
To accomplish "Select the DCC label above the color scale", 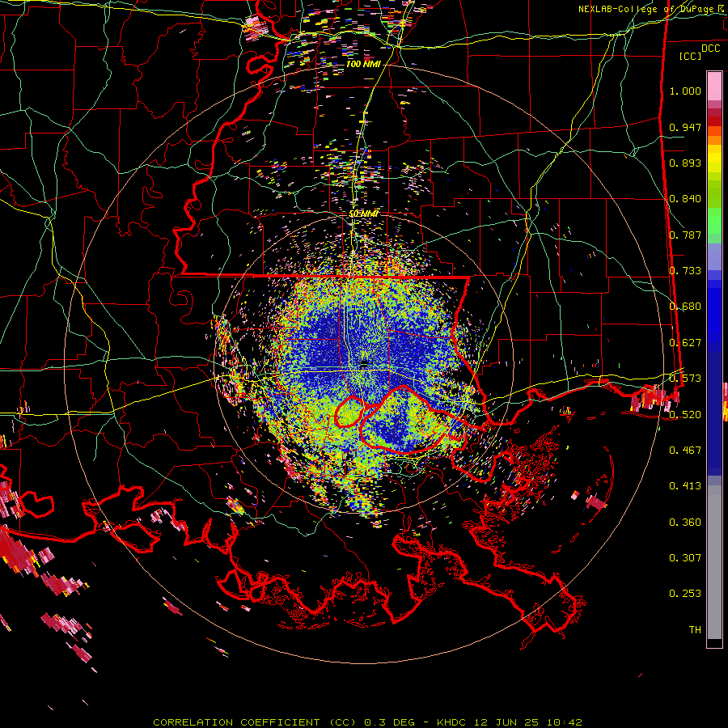I will coord(711,49).
